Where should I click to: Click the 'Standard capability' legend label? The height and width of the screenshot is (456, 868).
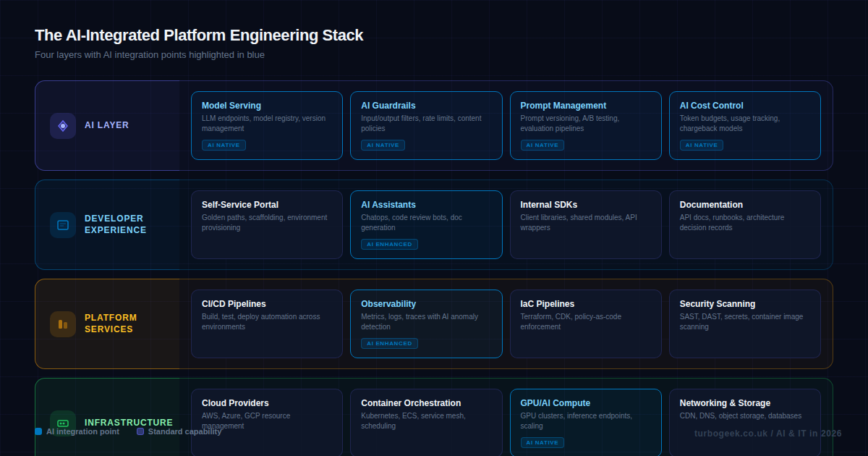[184, 431]
